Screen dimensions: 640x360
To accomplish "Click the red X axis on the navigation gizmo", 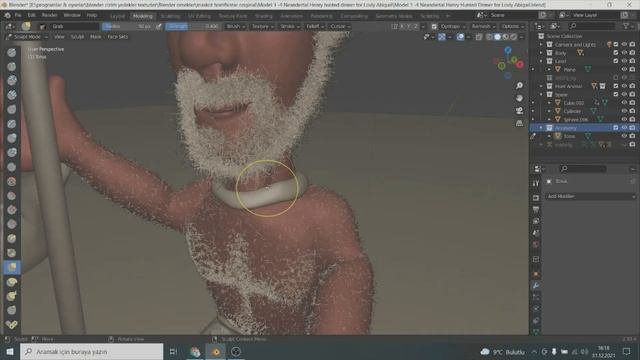I will coord(520,64).
